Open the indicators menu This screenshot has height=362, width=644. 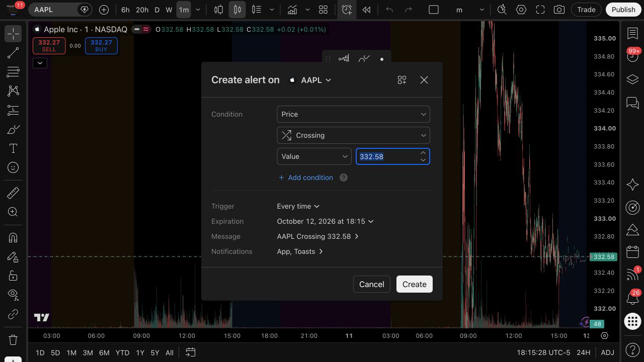pos(292,10)
